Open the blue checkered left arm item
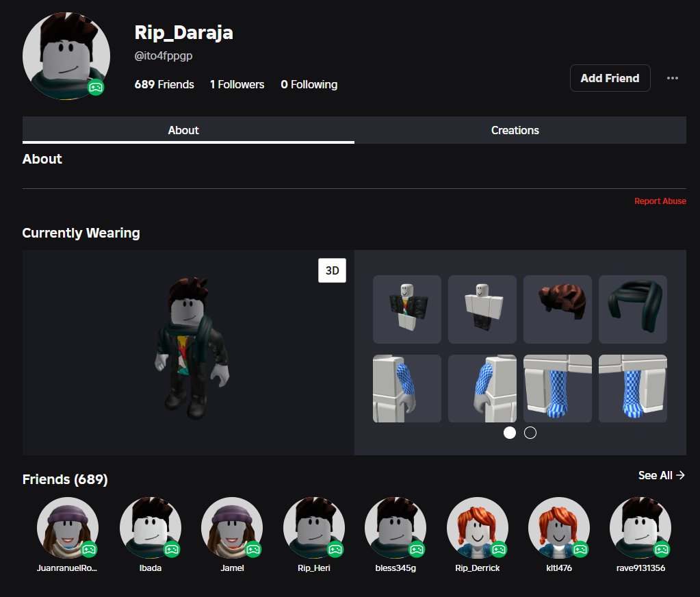 407,388
